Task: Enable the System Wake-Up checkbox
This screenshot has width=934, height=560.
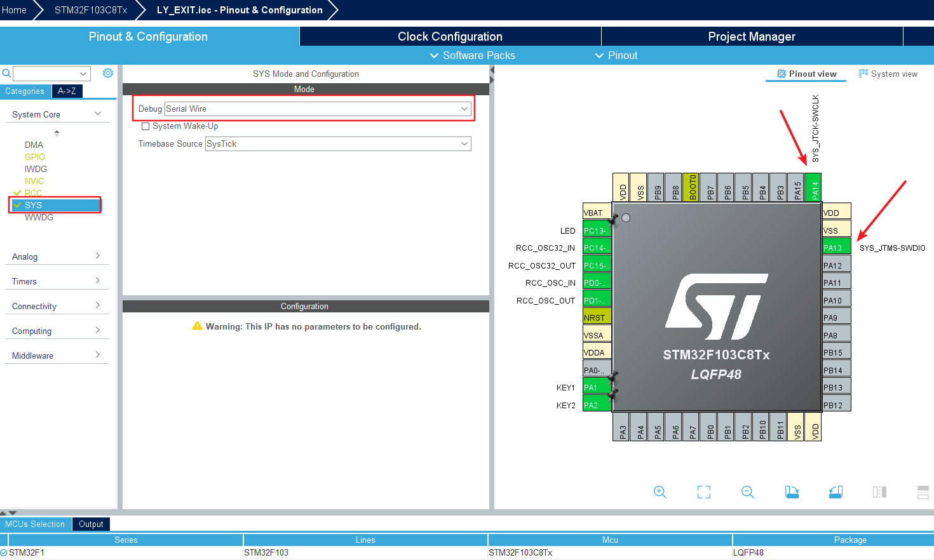Action: pyautogui.click(x=146, y=126)
